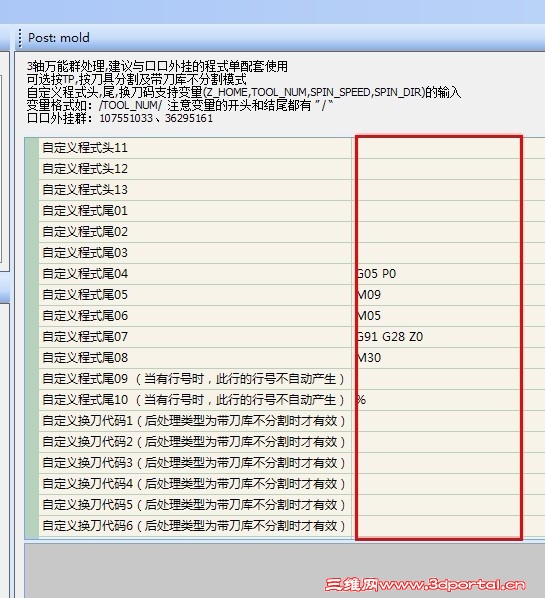
Task: Click the 自定义程式尾10 row label
Action: click(x=195, y=400)
